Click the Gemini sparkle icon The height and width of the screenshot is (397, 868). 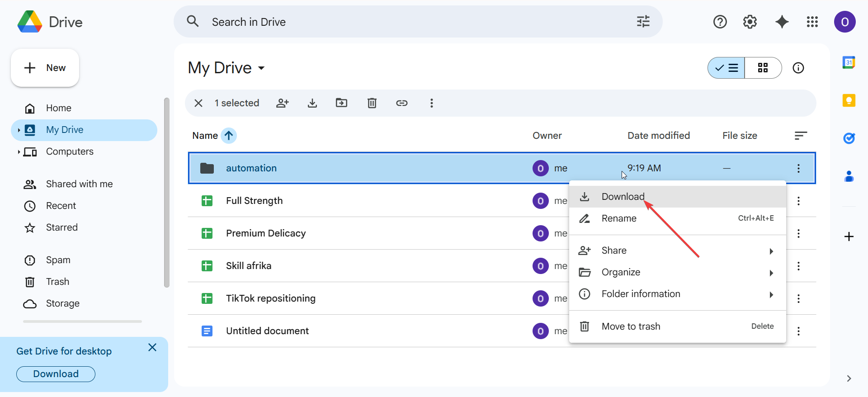pyautogui.click(x=782, y=22)
